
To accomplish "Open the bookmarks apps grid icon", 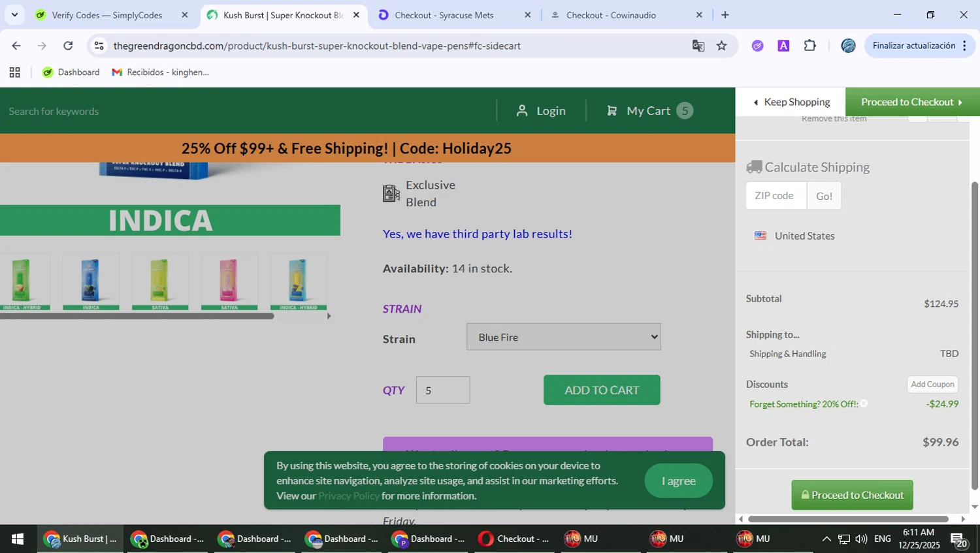I will [x=14, y=72].
